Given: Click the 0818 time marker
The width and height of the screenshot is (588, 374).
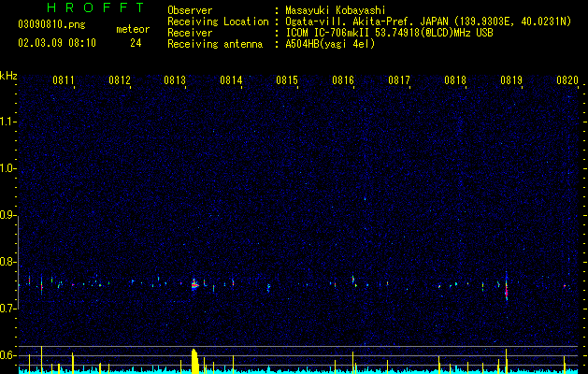Looking at the screenshot, I should (455, 80).
